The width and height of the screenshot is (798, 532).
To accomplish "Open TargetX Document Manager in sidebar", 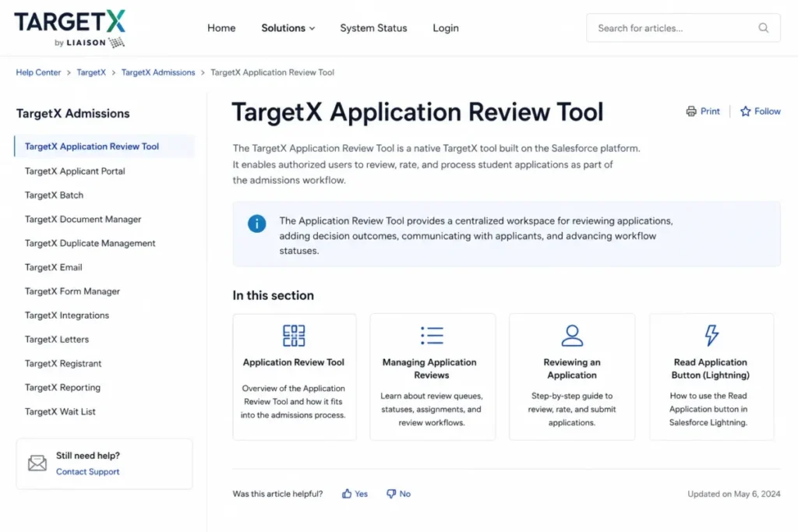I will pyautogui.click(x=83, y=219).
